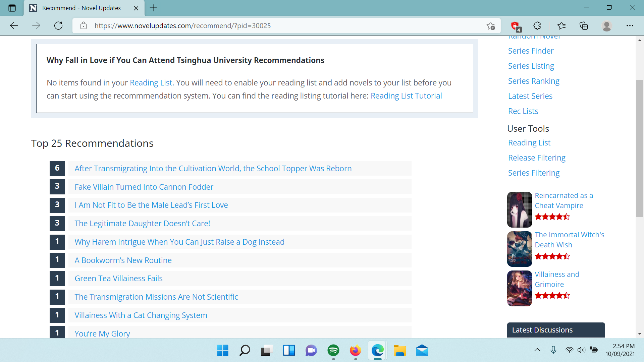Click the adblocker extension badge
This screenshot has width=644, height=362.
(x=515, y=25)
